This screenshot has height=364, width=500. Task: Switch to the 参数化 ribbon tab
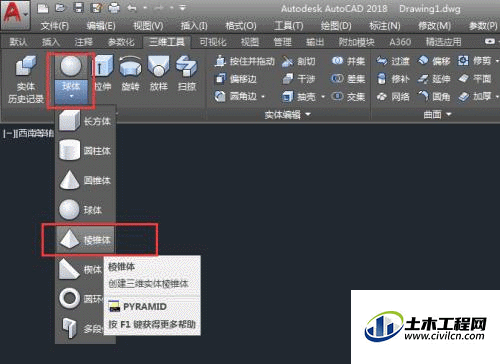[121, 42]
